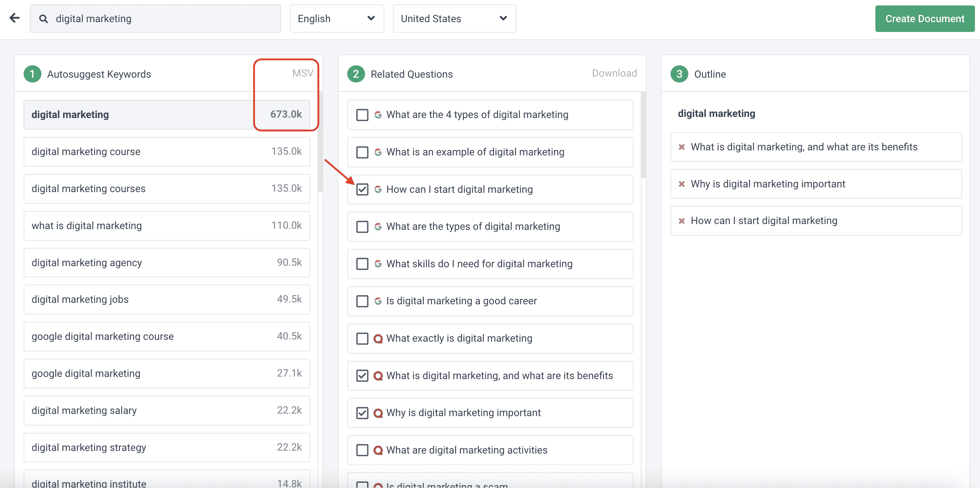Screen dimensions: 980x488
Task: Click Quora icon beside 'What are digital marketing activities'
Action: pos(378,450)
